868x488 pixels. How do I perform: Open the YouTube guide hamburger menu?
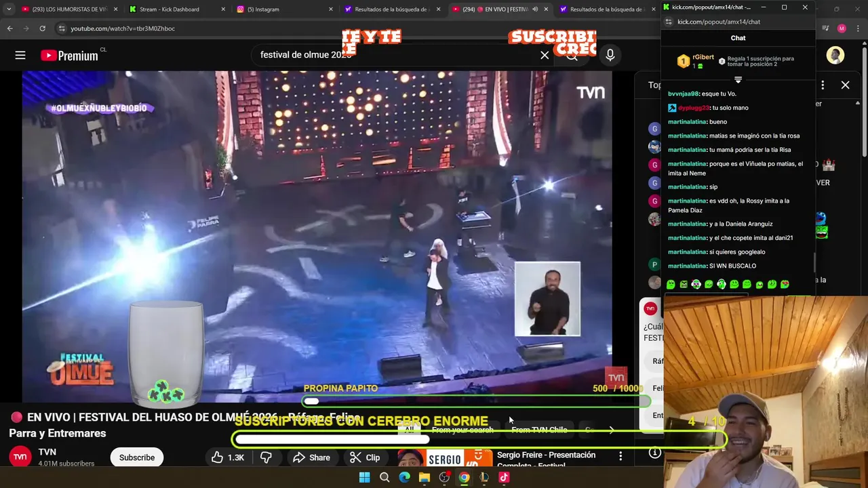pos(20,56)
